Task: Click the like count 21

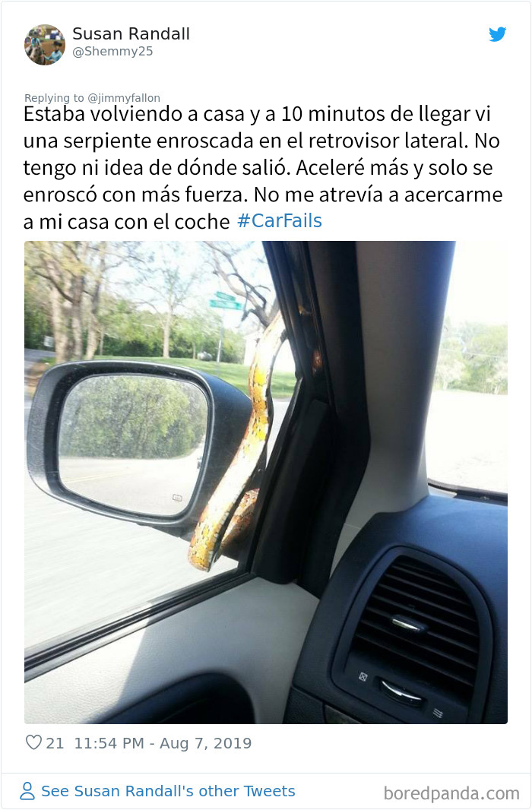Action: 55,743
